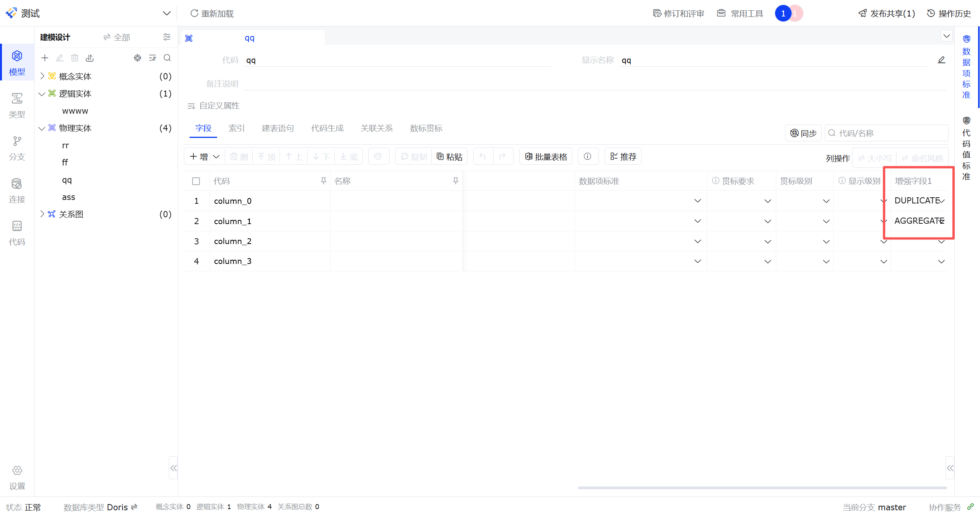Click the 批量表格 button
The width and height of the screenshot is (980, 516).
point(546,156)
